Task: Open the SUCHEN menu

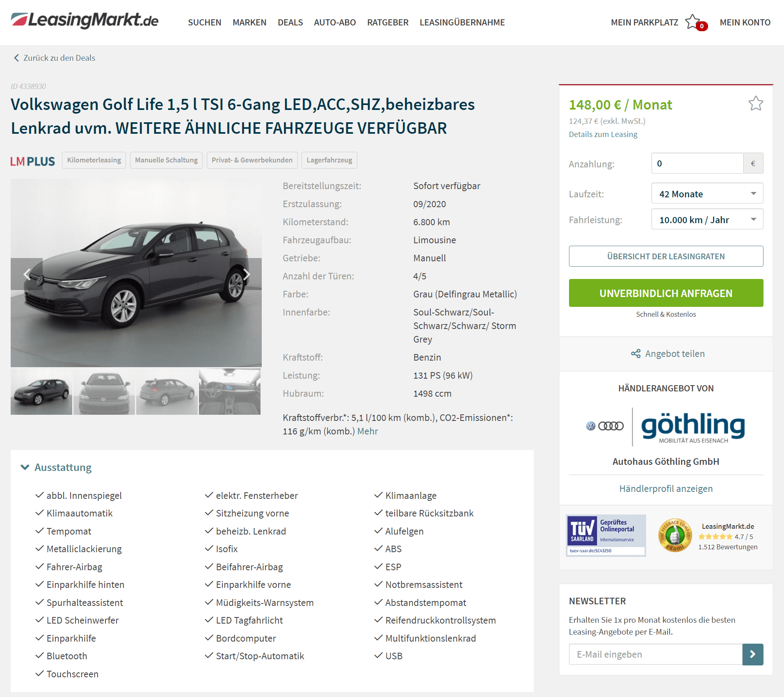Action: coord(204,23)
